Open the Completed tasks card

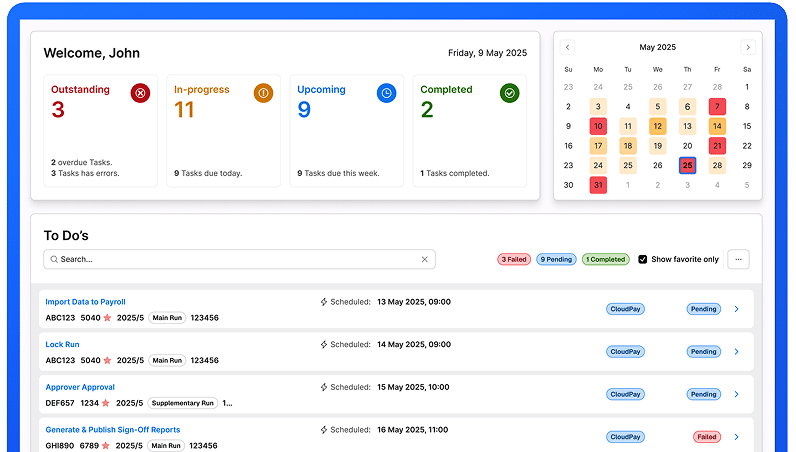[x=470, y=131]
